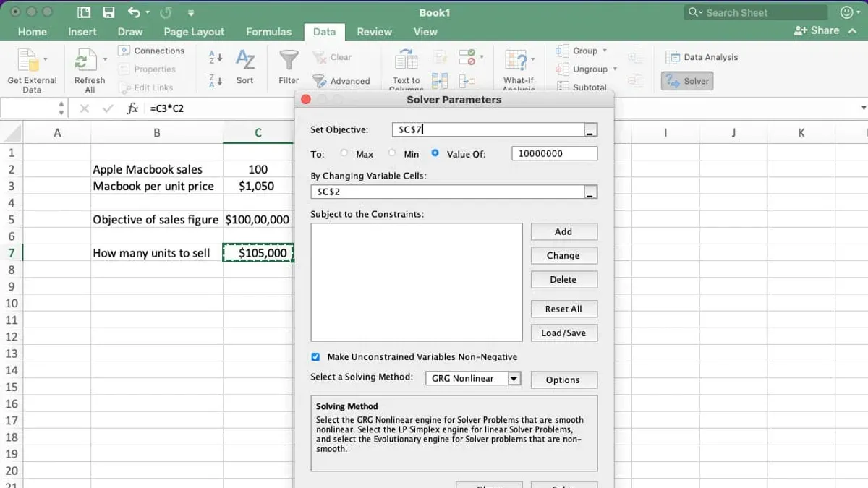Open Solver Options button

pyautogui.click(x=563, y=380)
